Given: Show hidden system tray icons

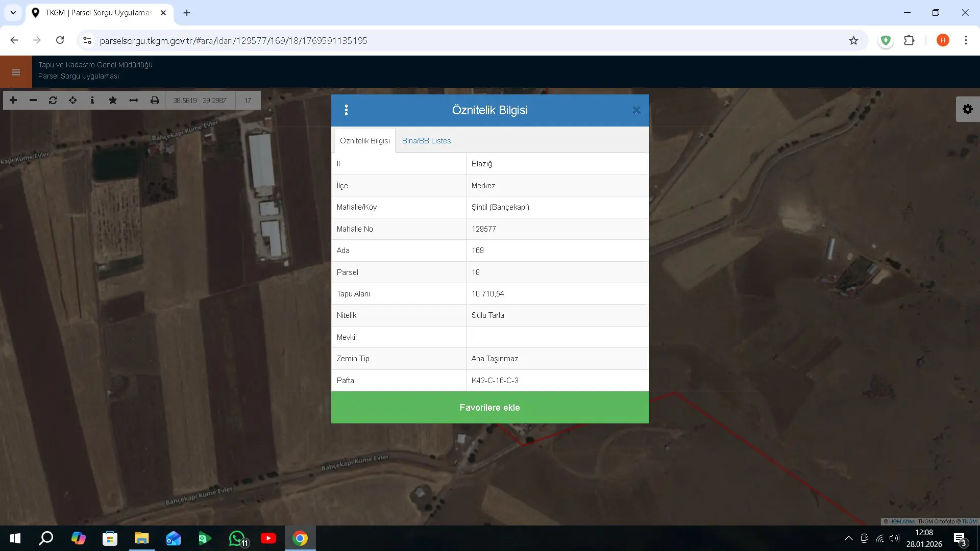Looking at the screenshot, I should point(848,538).
